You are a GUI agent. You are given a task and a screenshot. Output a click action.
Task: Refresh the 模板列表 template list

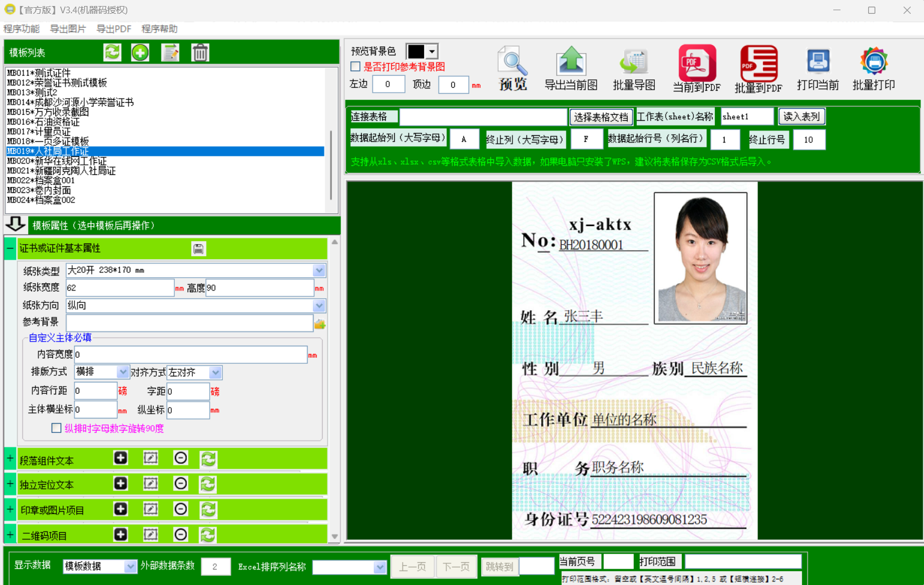click(x=112, y=52)
